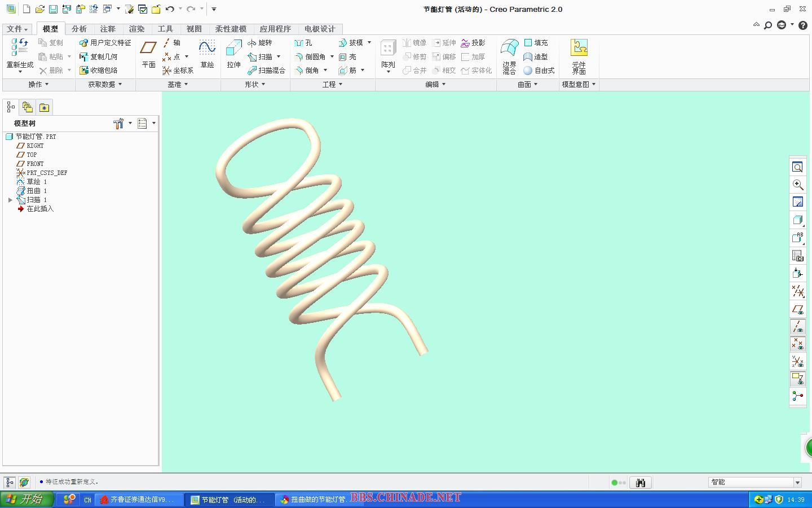Select the Extrude (拉伸) tool
Viewport: 812px width, 508px height.
(x=233, y=55)
